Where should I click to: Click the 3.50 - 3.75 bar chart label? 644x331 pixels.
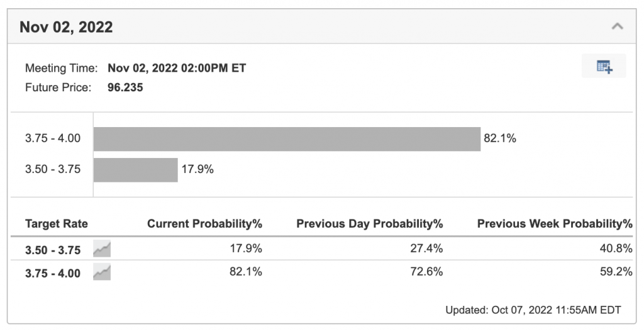click(53, 169)
